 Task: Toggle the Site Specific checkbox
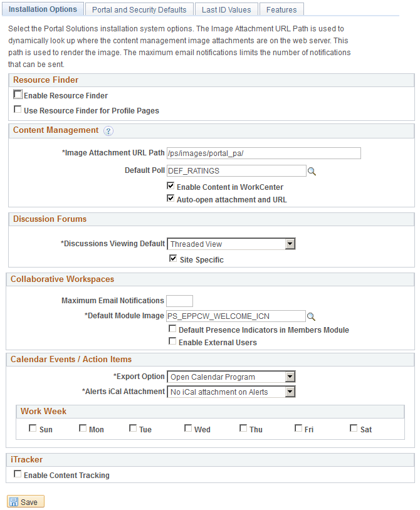click(x=173, y=258)
